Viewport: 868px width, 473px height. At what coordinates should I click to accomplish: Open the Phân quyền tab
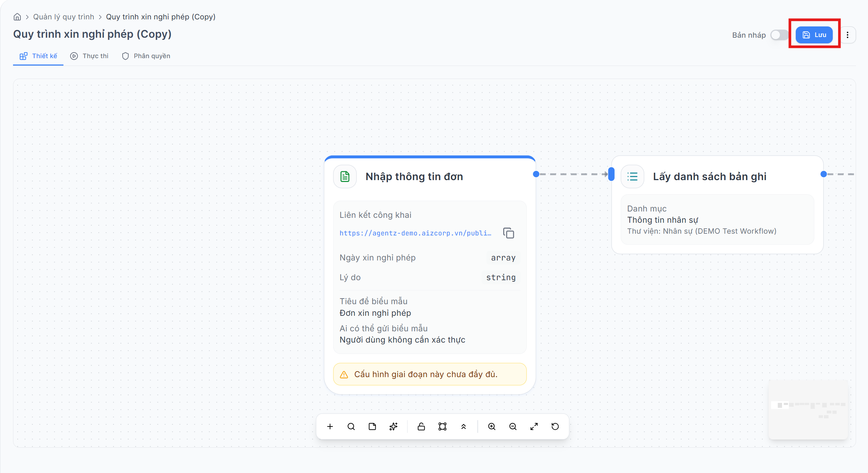[146, 56]
